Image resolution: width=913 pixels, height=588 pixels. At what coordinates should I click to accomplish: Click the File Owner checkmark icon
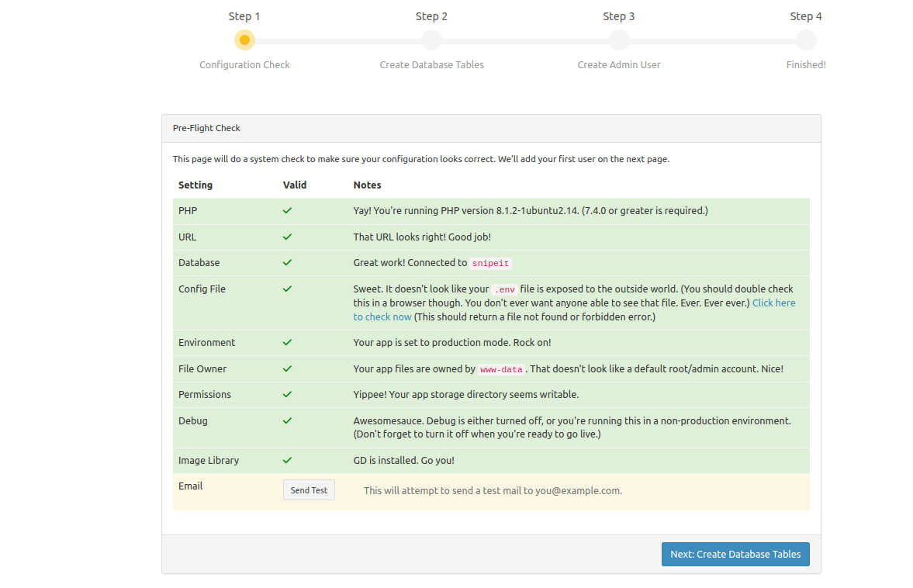[x=287, y=369]
